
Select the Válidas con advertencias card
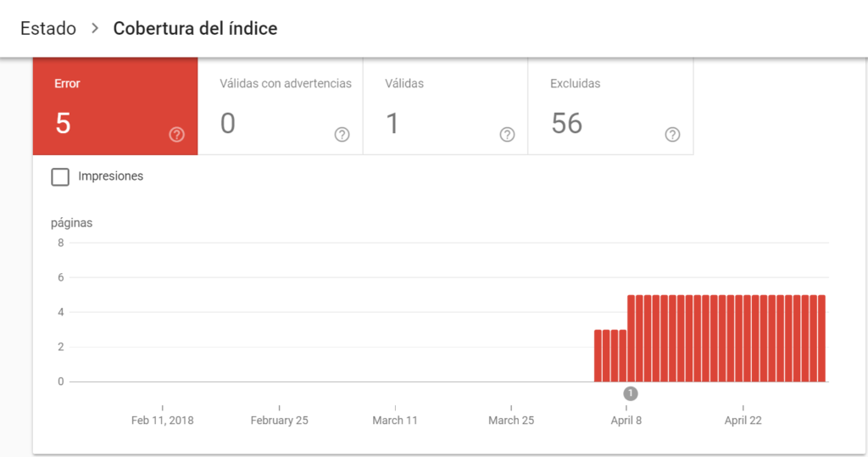click(280, 106)
